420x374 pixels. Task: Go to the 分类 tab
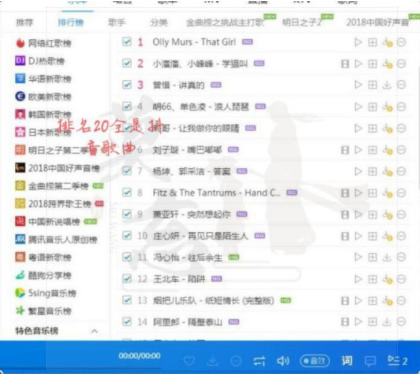159,23
